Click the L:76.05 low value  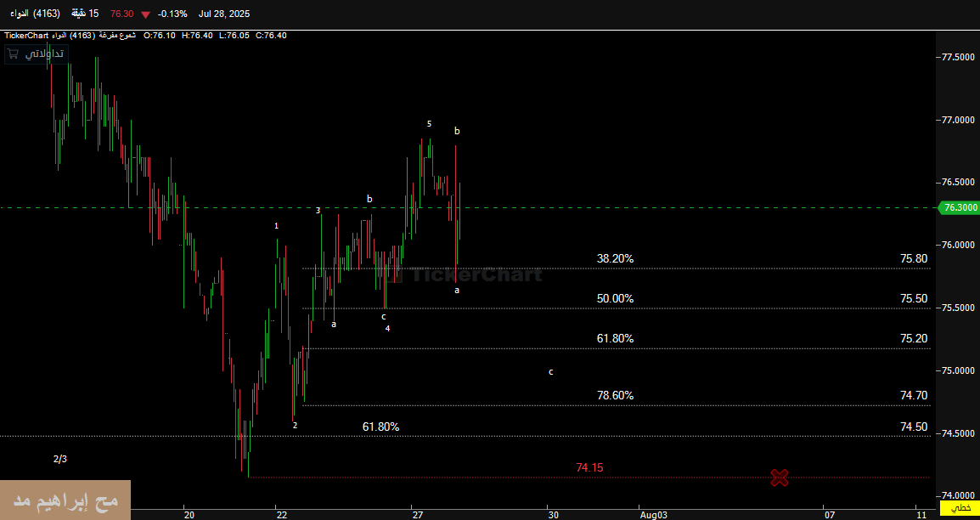point(234,36)
